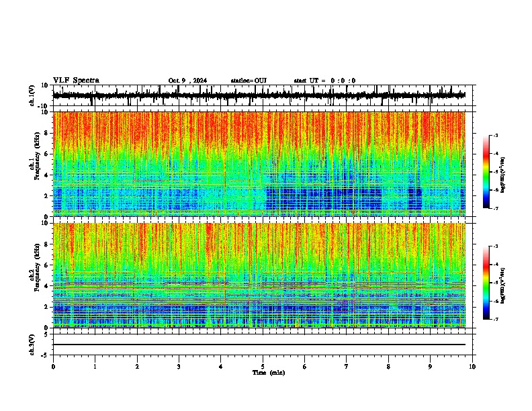
Task: Click the "ch.1(V)" waveform axis label
Action: 32,95
